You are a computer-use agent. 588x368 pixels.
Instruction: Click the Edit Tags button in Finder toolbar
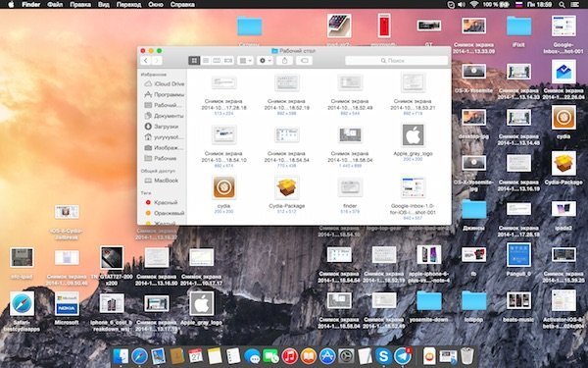point(304,61)
